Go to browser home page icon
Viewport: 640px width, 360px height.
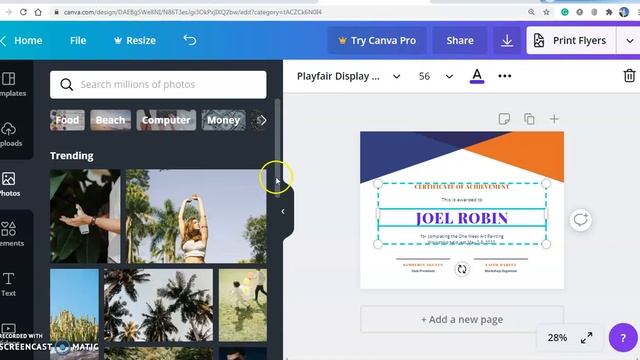(38, 12)
